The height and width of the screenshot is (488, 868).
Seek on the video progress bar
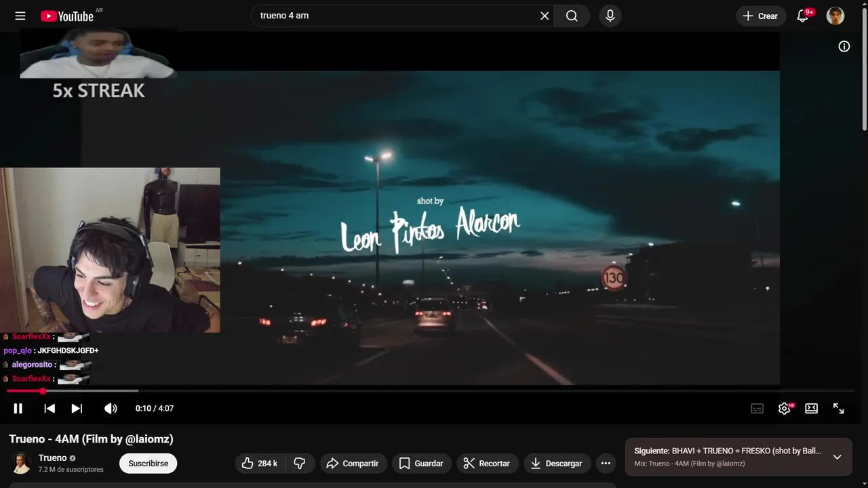(x=430, y=391)
